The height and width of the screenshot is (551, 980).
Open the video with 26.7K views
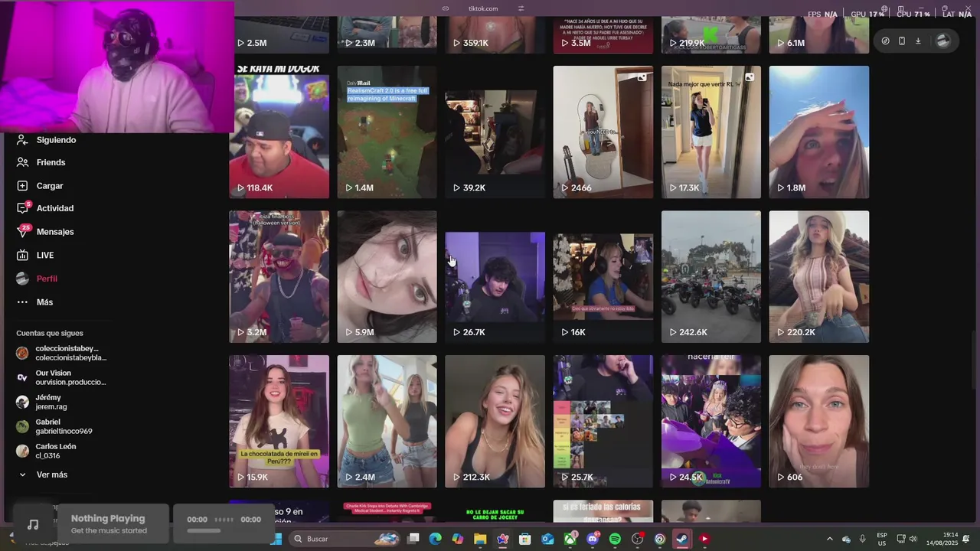(495, 277)
